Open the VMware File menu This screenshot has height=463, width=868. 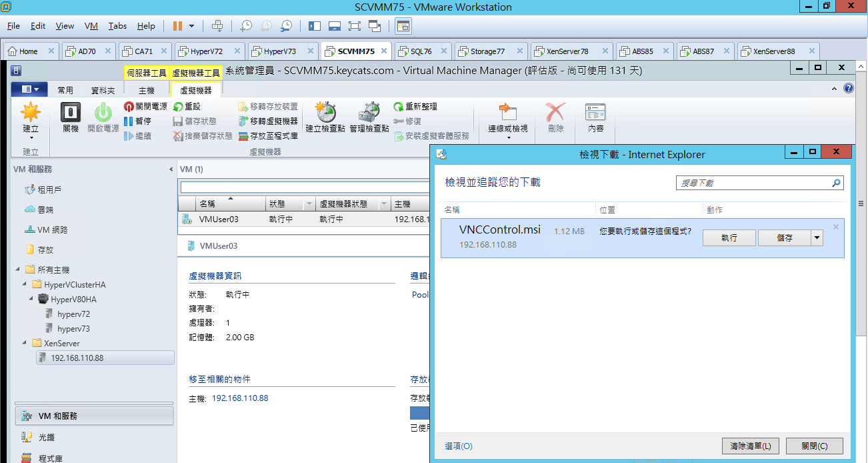pyautogui.click(x=13, y=26)
